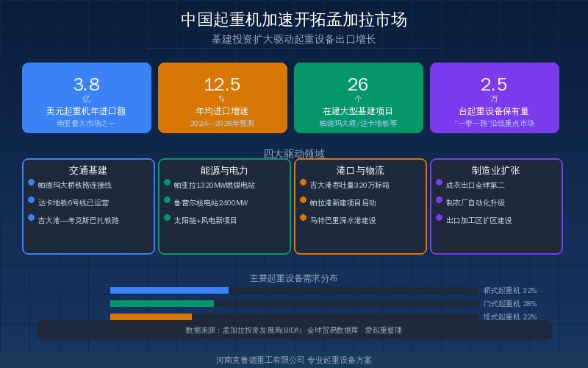Select the item 吉大港吞吐量320万标箱

point(350,185)
